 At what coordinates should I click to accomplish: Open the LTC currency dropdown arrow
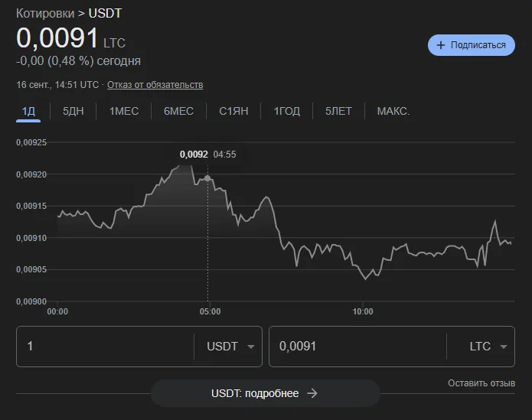[x=504, y=347]
